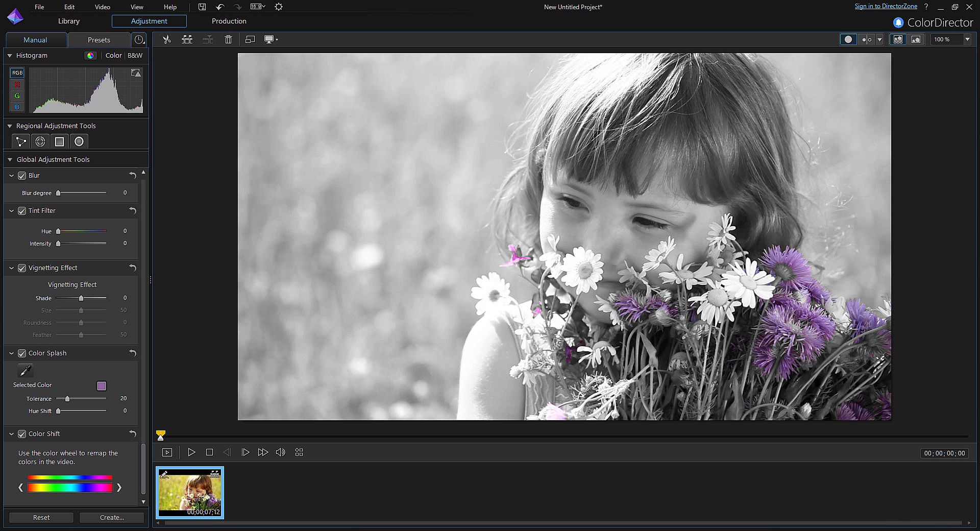Screen dimensions: 980x531
Task: Uncheck the Tint Filter checkbox
Action: [x=22, y=211]
